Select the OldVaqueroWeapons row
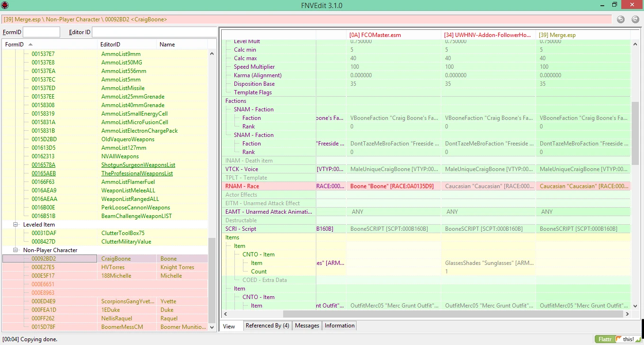The image size is (644, 345). (105, 139)
